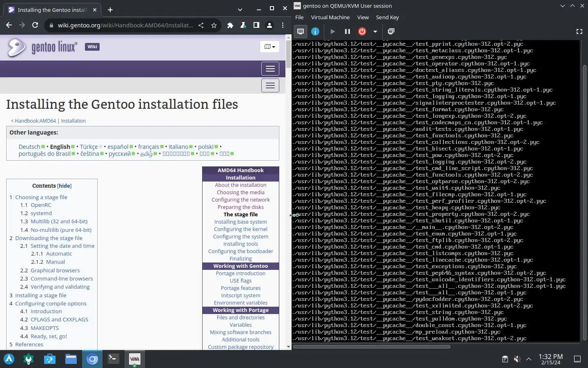The image size is (588, 368).
Task: Open Installing base system handbook link
Action: coord(241,222)
